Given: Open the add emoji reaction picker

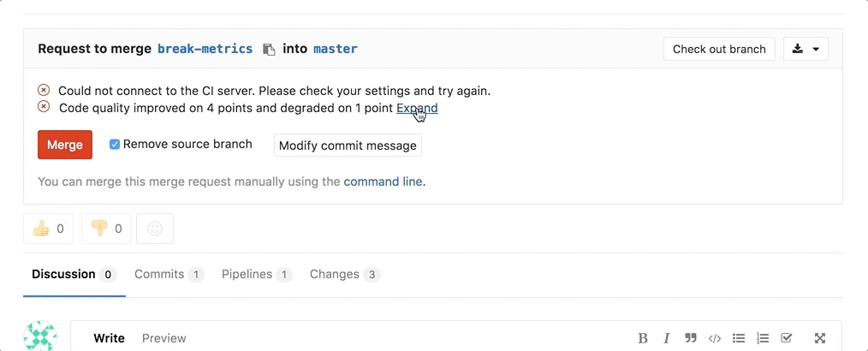Looking at the screenshot, I should click(155, 229).
